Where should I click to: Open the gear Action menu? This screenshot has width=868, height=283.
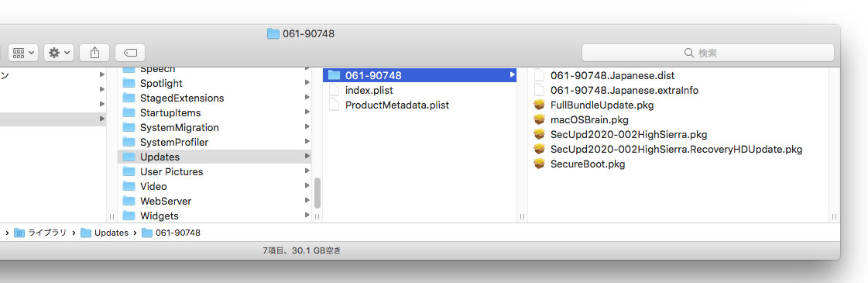coord(59,53)
